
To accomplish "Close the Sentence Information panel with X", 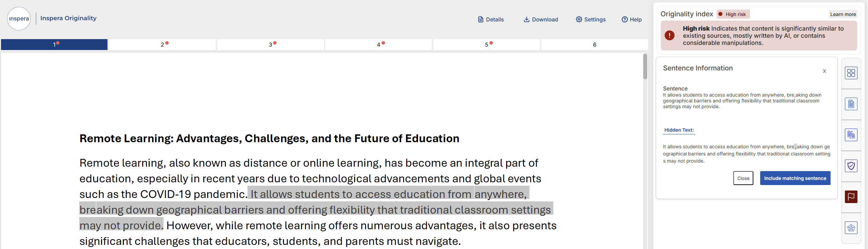I will point(824,71).
